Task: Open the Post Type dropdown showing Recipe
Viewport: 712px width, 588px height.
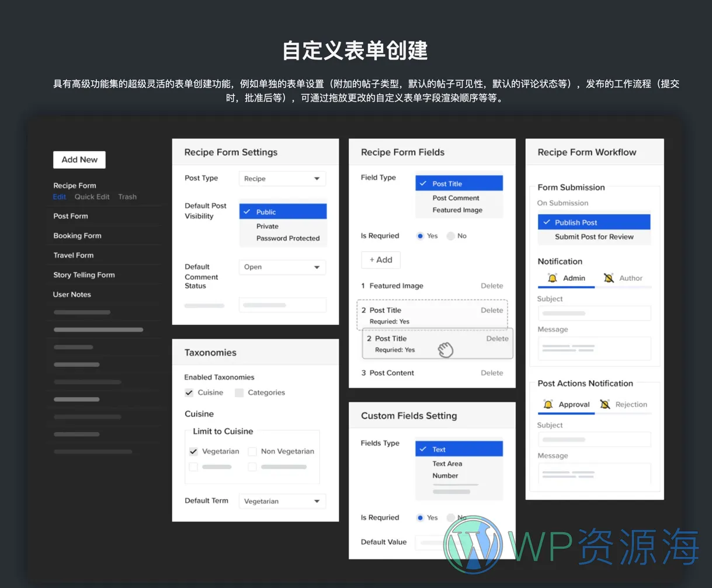Action: pyautogui.click(x=282, y=178)
